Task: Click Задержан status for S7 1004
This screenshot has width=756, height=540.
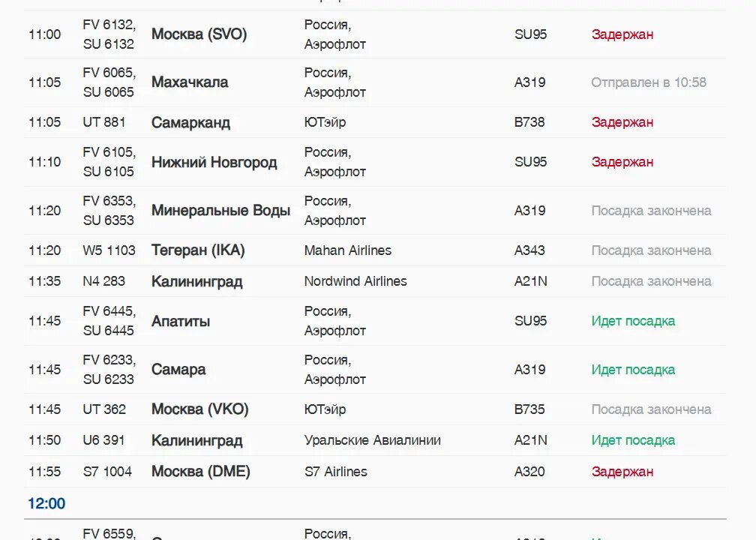Action: click(622, 472)
